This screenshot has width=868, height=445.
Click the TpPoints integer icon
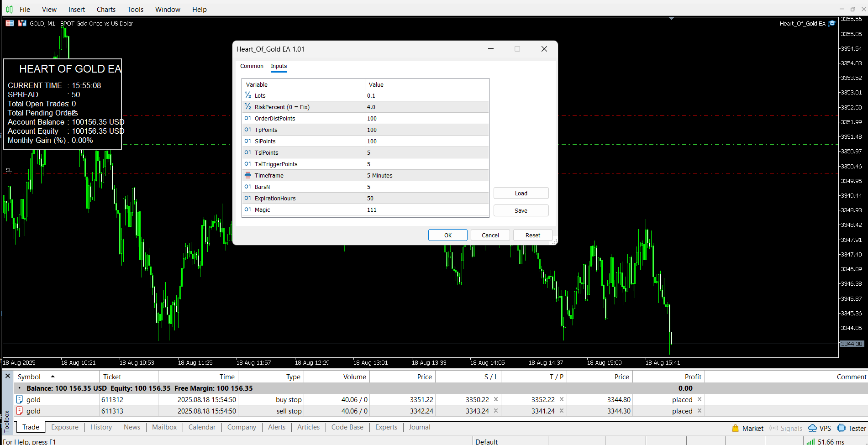(x=247, y=130)
